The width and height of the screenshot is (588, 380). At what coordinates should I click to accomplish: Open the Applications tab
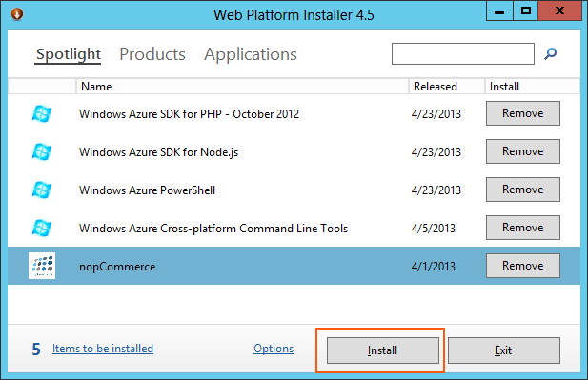pyautogui.click(x=250, y=54)
